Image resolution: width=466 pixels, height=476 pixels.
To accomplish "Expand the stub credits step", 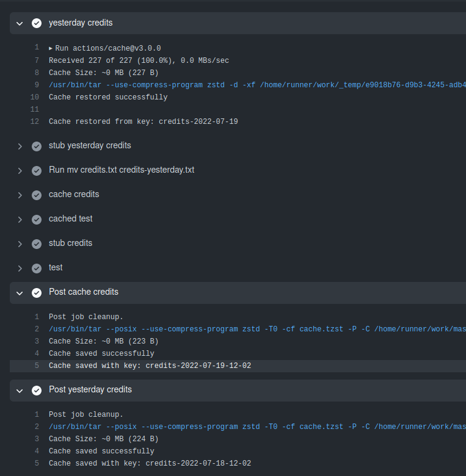I will [x=20, y=244].
